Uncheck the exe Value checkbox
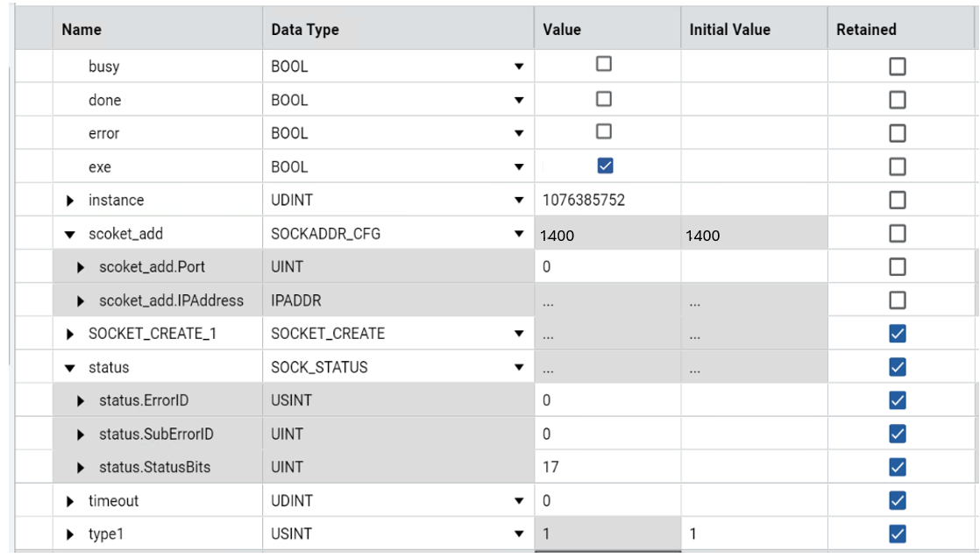This screenshot has width=980, height=558. tap(604, 166)
